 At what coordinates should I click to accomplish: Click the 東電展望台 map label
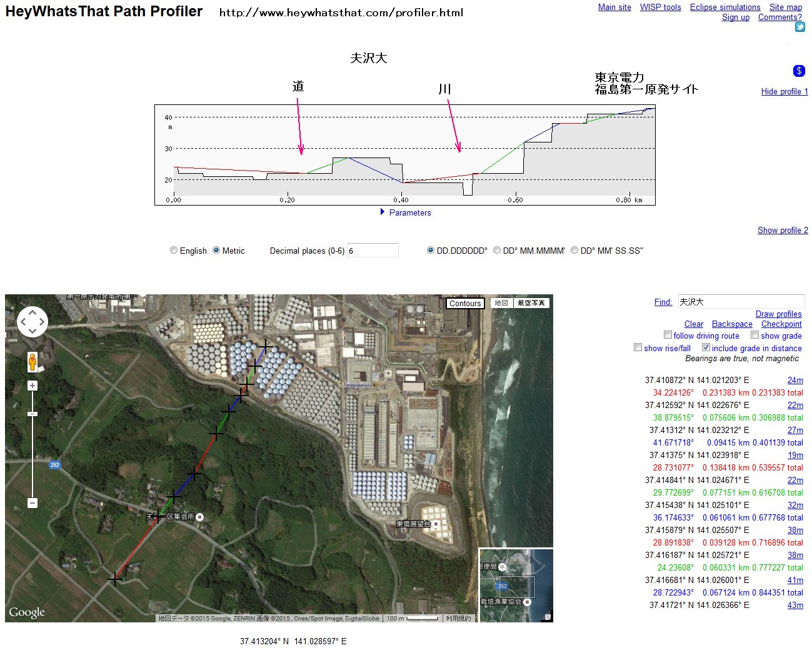(413, 524)
